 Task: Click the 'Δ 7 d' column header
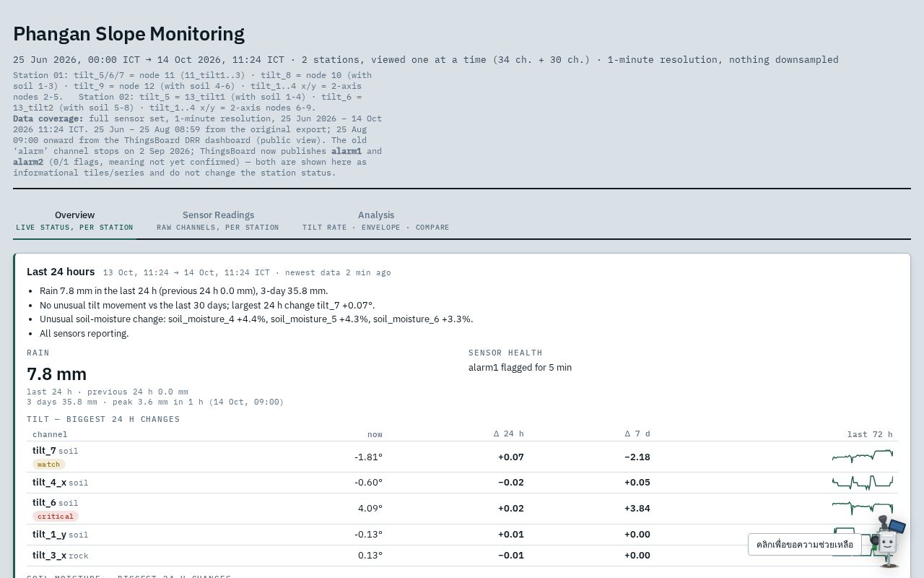637,434
